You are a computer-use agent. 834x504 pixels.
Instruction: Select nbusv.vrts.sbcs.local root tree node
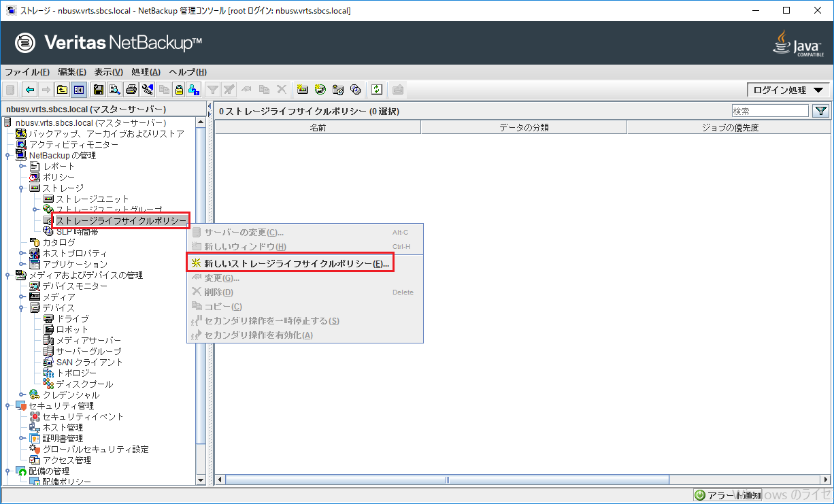(90, 123)
